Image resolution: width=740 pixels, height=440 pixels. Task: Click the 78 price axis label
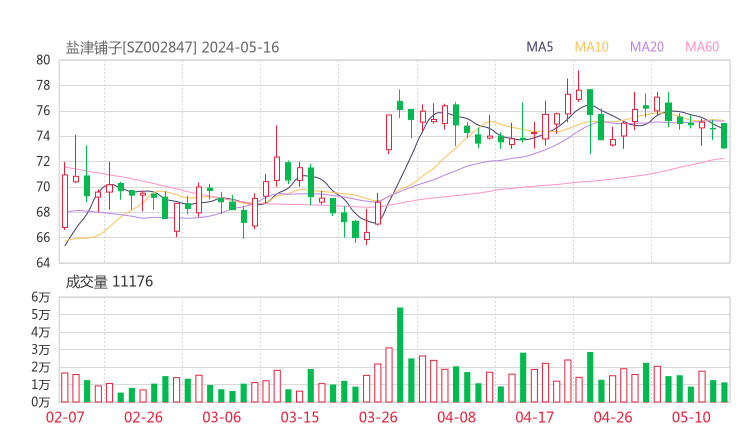[x=43, y=85]
